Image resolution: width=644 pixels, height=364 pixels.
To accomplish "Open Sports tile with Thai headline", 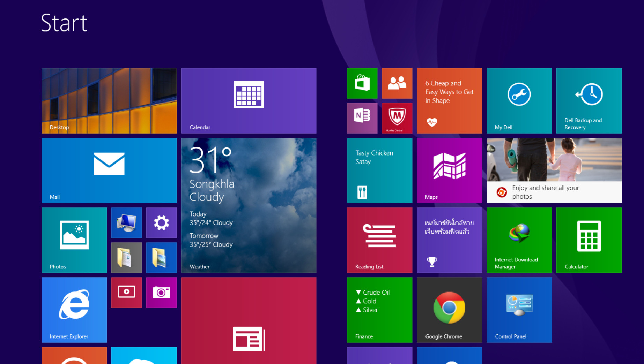I will [x=449, y=240].
